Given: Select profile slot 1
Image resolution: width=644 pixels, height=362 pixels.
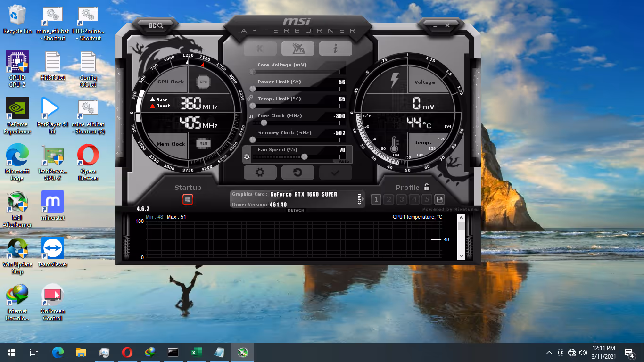Looking at the screenshot, I should pos(376,199).
